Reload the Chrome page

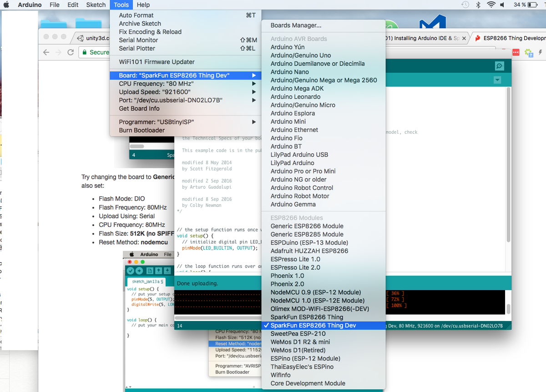tap(71, 52)
